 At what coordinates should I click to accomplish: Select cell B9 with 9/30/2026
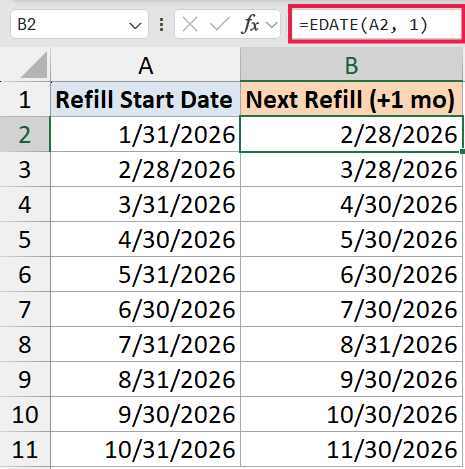tap(351, 379)
